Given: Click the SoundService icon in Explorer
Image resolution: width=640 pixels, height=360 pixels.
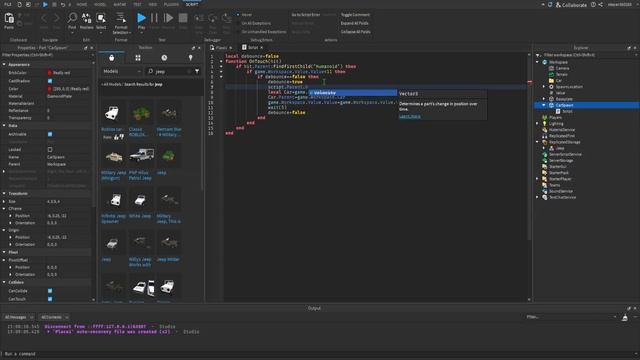Looking at the screenshot, I should point(544,191).
